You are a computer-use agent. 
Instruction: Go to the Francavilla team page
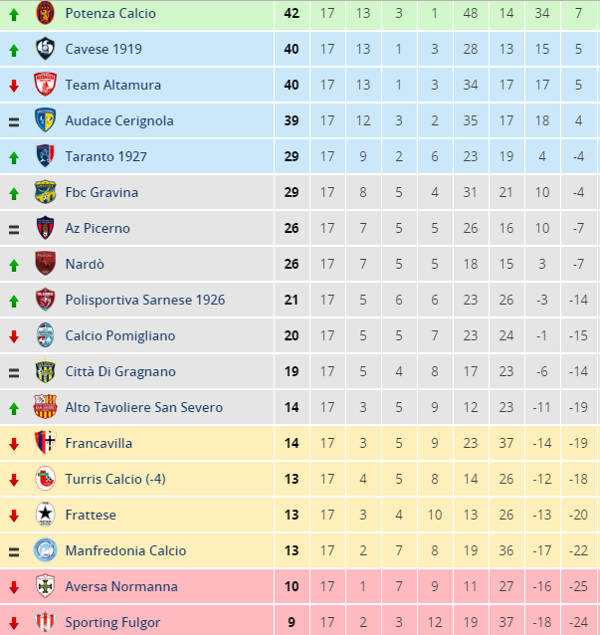98,443
